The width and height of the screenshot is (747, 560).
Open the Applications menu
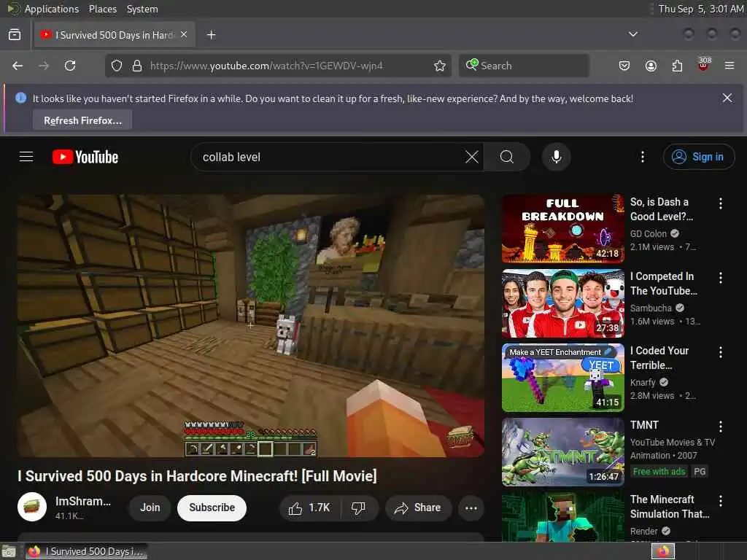[52, 9]
